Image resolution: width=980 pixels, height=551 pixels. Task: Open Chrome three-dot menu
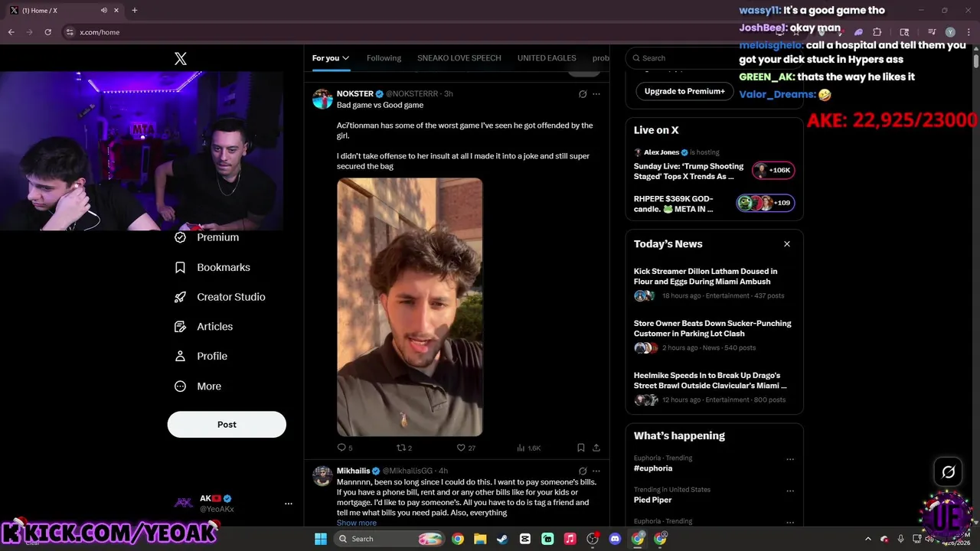968,32
